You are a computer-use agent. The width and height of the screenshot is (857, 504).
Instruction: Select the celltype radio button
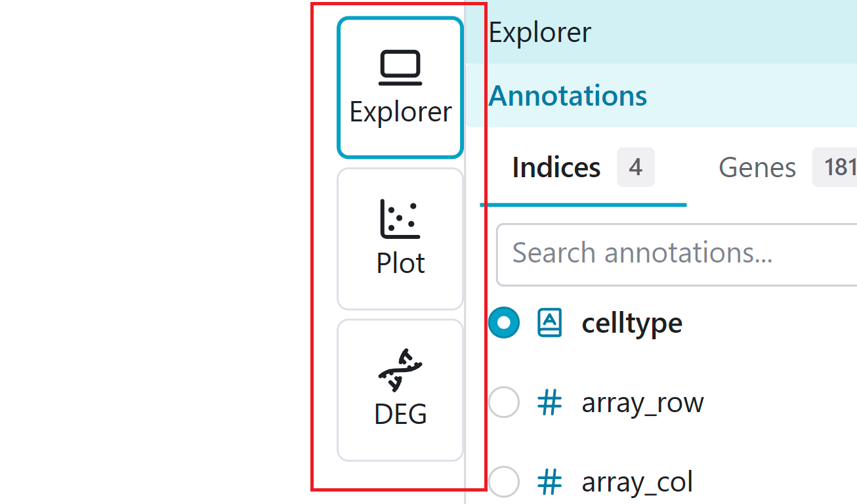click(504, 322)
